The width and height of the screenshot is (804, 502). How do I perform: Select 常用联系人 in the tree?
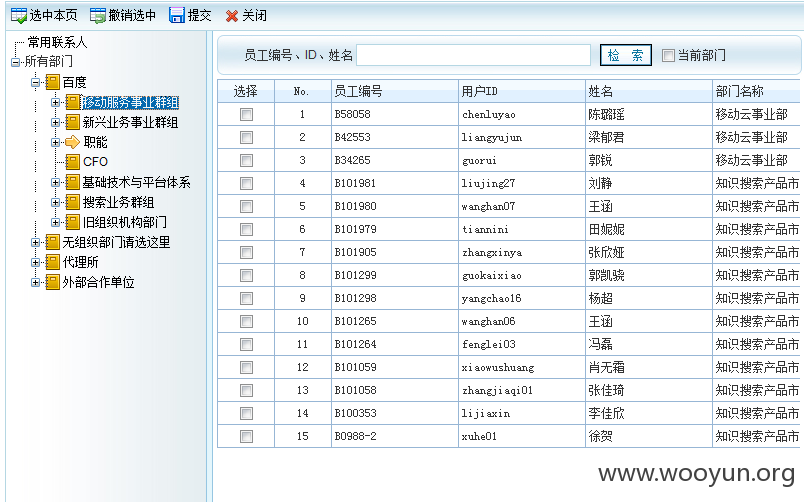pos(57,42)
